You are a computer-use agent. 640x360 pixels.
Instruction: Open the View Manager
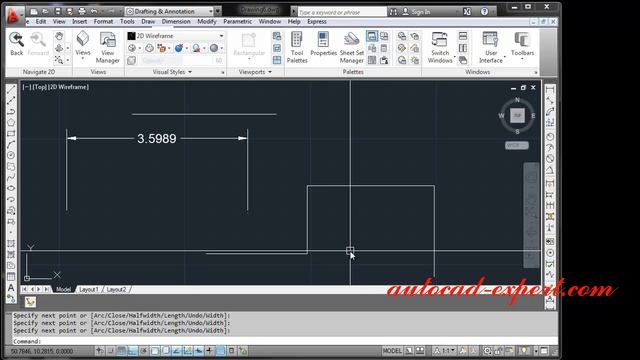(107, 47)
